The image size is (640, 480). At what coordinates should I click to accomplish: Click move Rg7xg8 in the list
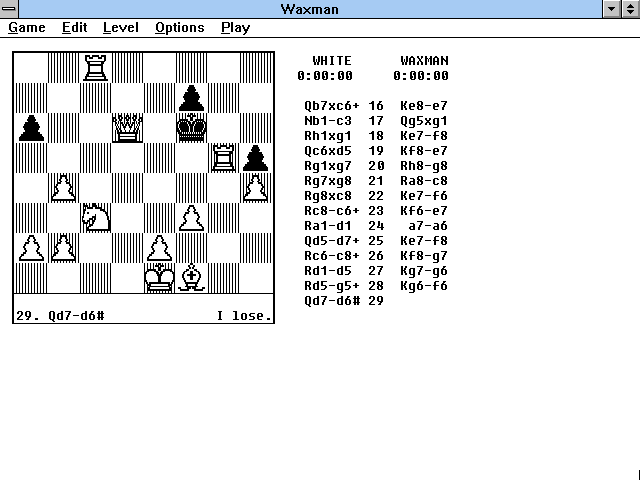pyautogui.click(x=328, y=181)
